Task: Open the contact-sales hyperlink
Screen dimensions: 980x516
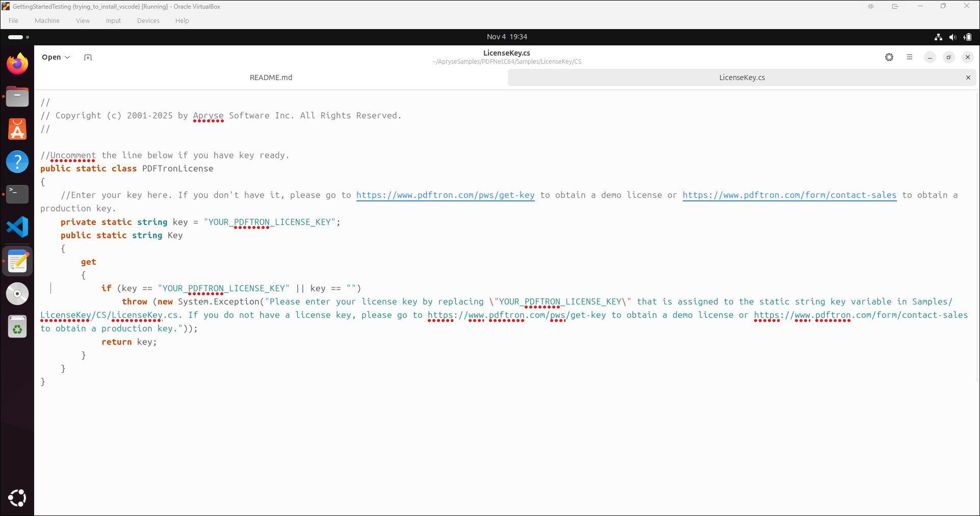Action: click(x=789, y=195)
